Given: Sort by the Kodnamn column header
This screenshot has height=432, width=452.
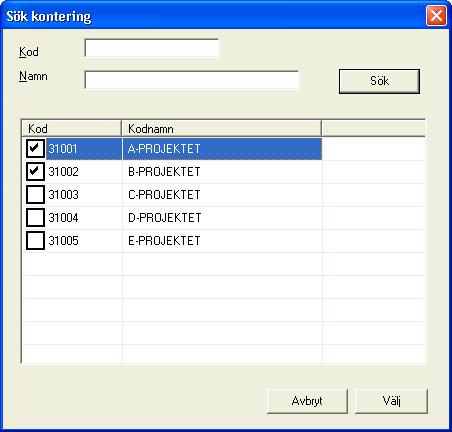Looking at the screenshot, I should (x=221, y=128).
